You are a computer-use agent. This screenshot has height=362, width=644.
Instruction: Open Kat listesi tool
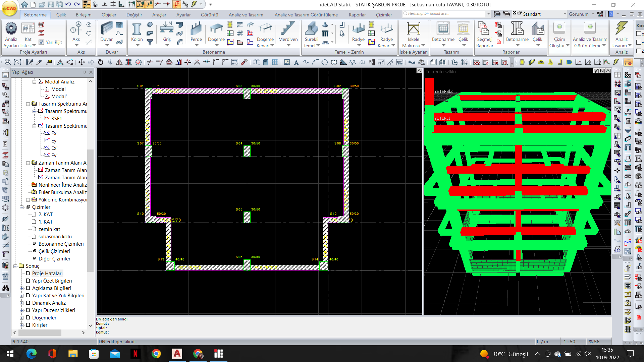(28, 35)
